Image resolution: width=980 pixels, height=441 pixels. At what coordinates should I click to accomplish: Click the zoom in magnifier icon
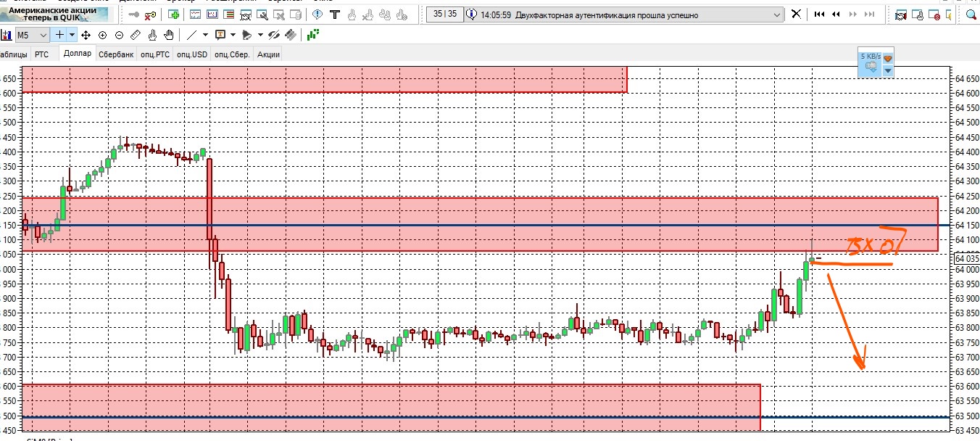(102, 35)
